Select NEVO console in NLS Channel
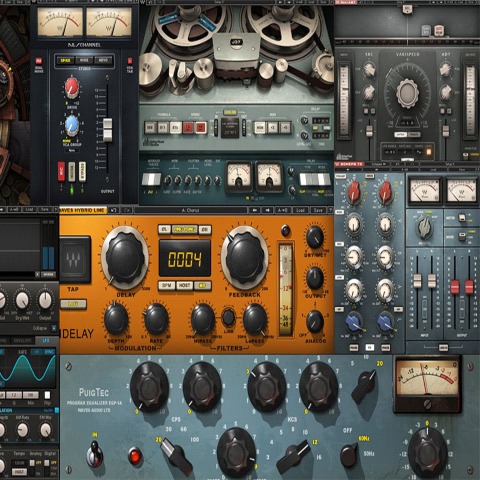This screenshot has height=480, width=480. click(x=103, y=60)
